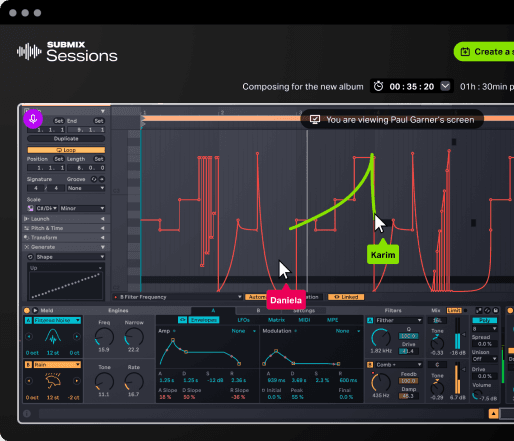
Task: Click the reset icon left of Shape
Action: 30,257
